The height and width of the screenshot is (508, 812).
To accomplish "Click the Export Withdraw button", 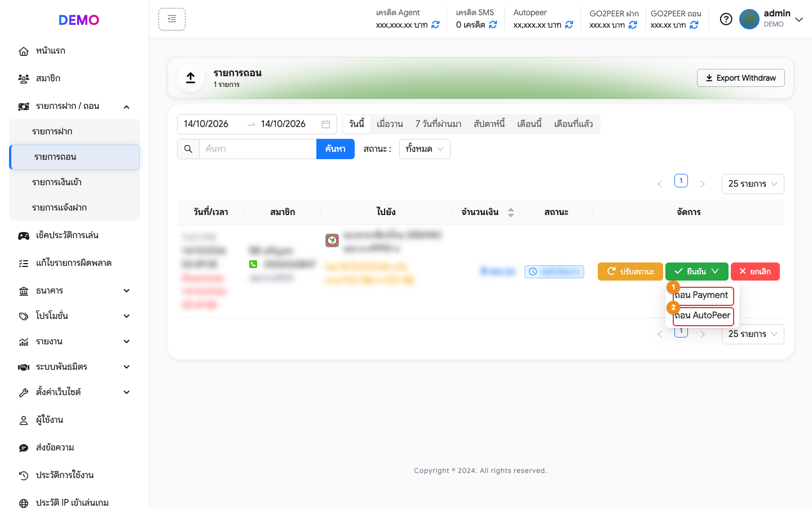I will (x=741, y=78).
